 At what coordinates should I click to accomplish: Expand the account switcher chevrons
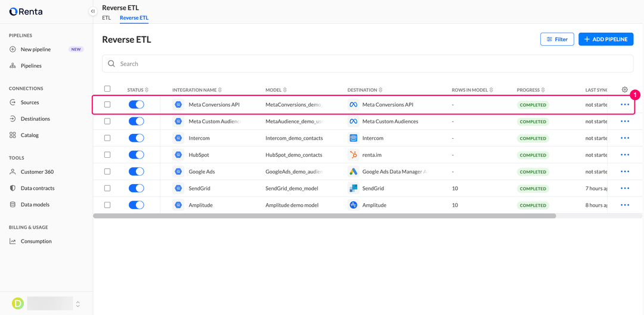coord(78,304)
